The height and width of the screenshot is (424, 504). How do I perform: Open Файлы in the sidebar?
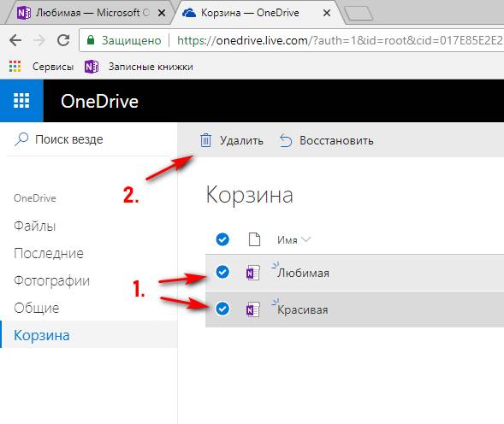coord(35,227)
